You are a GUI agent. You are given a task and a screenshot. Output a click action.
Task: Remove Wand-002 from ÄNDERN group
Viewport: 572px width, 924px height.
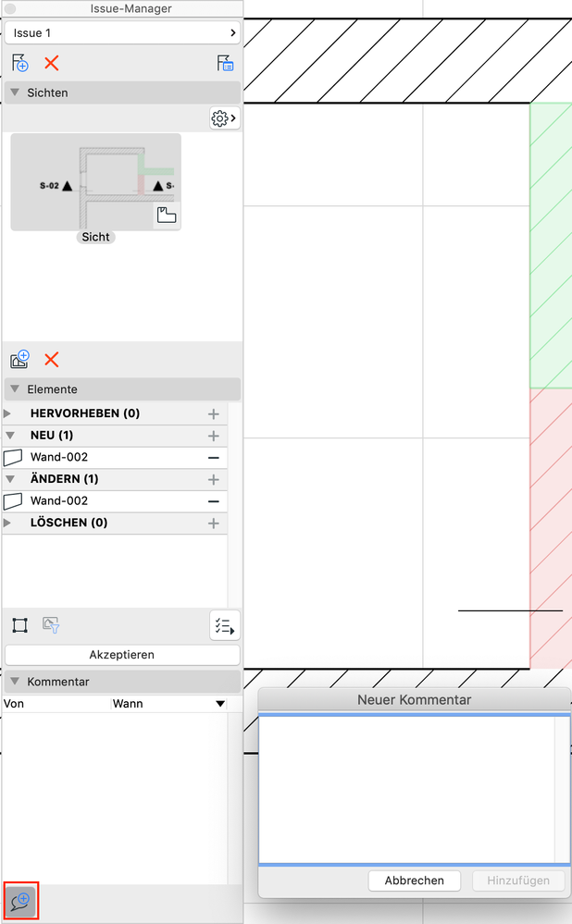[x=214, y=501]
